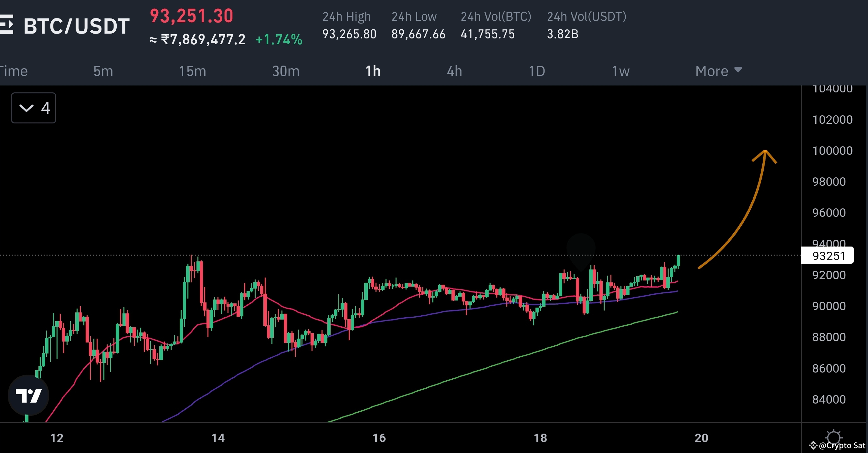Switch to the 1D timeframe tab
This screenshot has height=453, width=868.
(536, 71)
